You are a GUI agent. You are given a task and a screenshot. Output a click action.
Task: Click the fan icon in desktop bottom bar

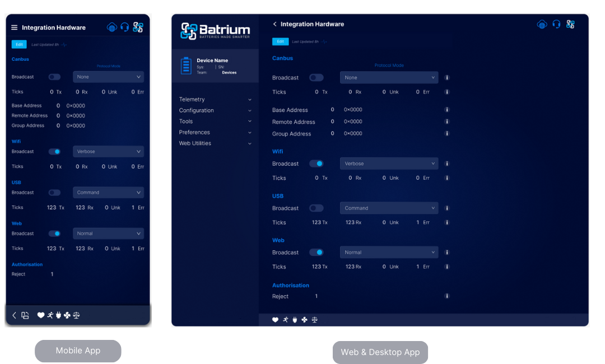point(304,320)
